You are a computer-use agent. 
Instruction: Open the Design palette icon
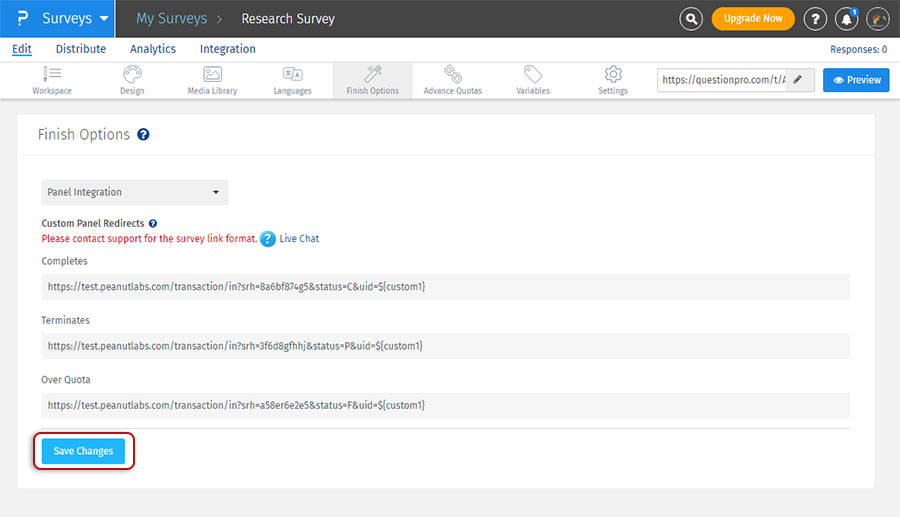click(x=132, y=75)
